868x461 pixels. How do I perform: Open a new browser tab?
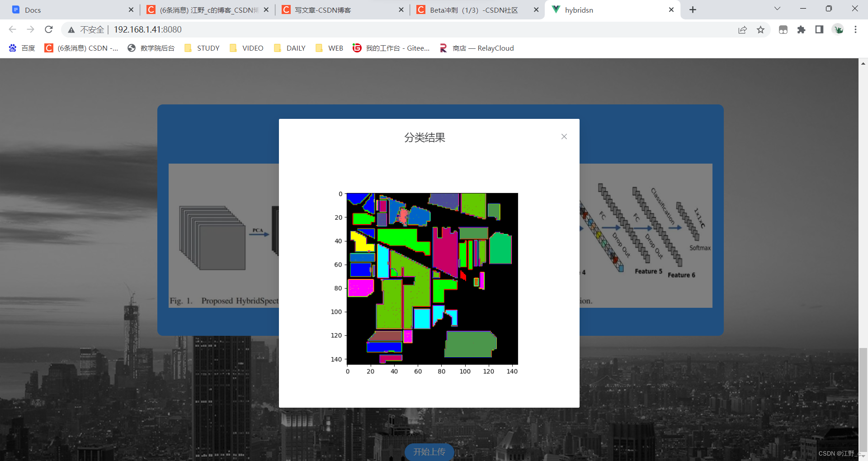coord(693,9)
